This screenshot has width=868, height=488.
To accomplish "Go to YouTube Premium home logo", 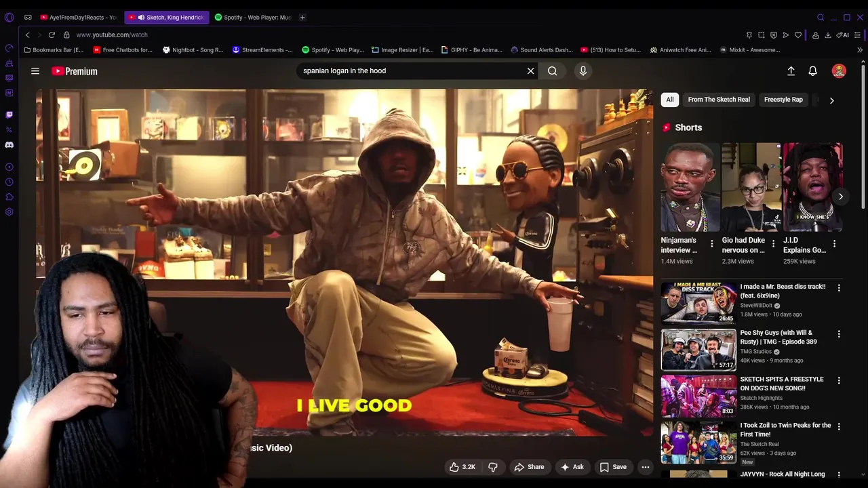I will 75,71.
